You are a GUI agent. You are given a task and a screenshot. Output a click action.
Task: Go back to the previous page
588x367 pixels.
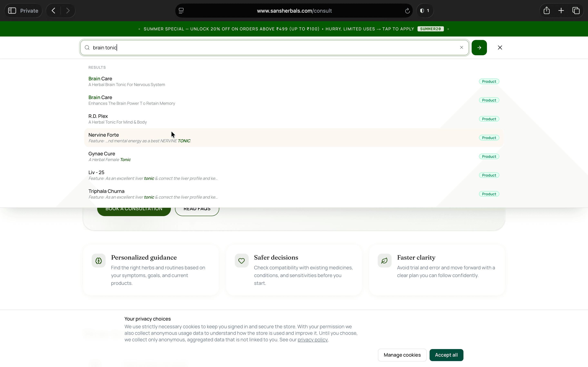click(53, 11)
